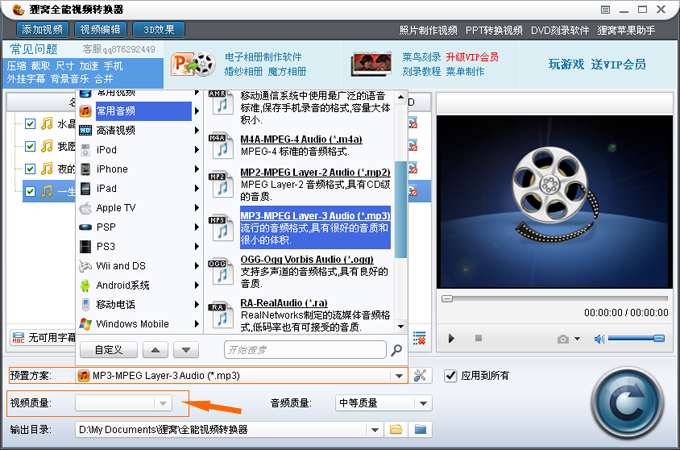Image resolution: width=680 pixels, height=450 pixels.
Task: Click the 添加视频 button
Action: pos(42,29)
